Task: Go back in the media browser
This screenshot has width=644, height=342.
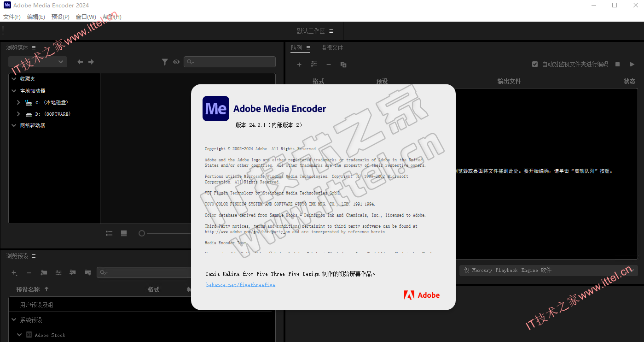Action: 80,62
